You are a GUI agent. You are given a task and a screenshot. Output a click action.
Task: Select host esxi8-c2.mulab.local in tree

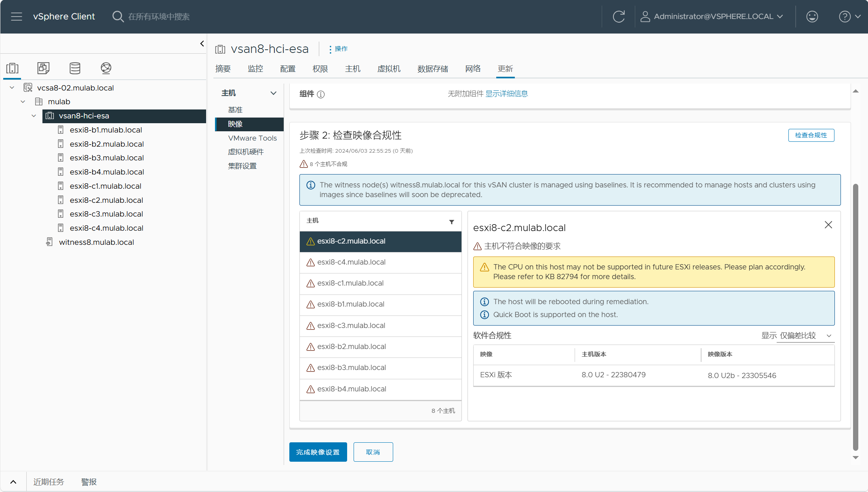[x=106, y=200]
